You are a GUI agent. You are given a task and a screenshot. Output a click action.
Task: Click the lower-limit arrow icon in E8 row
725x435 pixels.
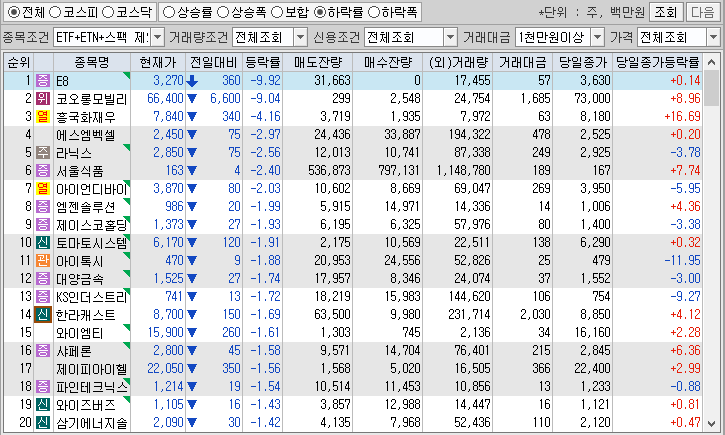click(x=192, y=81)
